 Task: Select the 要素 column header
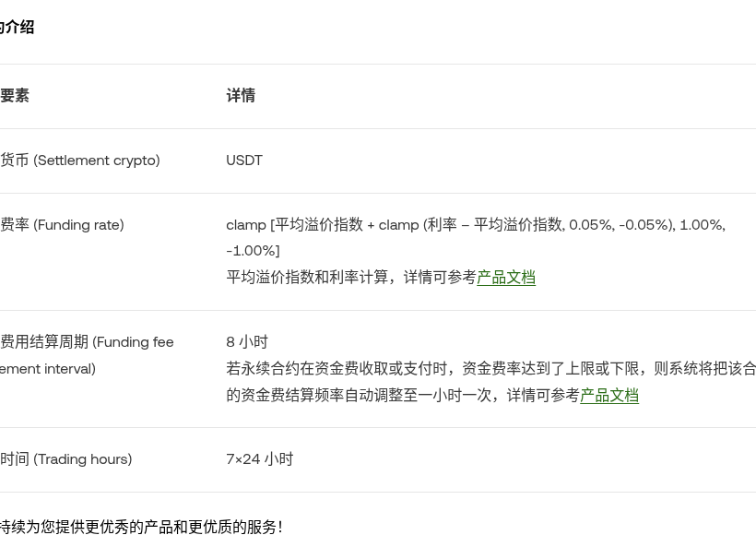15,95
